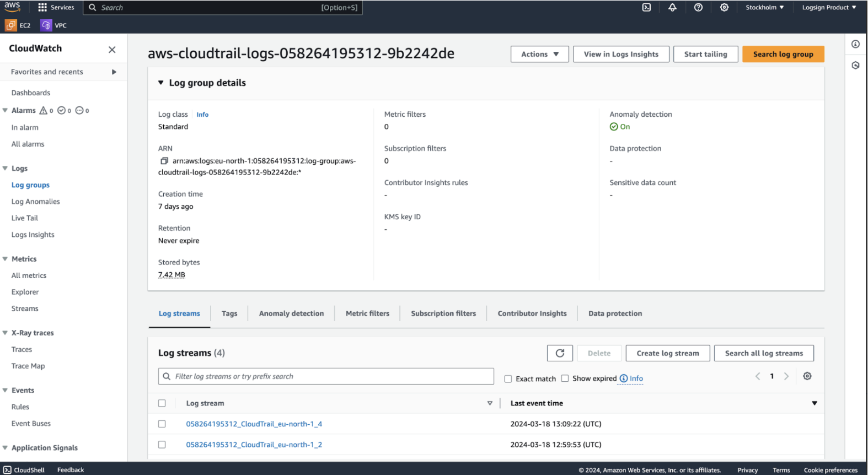
Task: Open log stream 058264195312_CloudTrail_eu-north-1_4
Action: click(x=254, y=424)
